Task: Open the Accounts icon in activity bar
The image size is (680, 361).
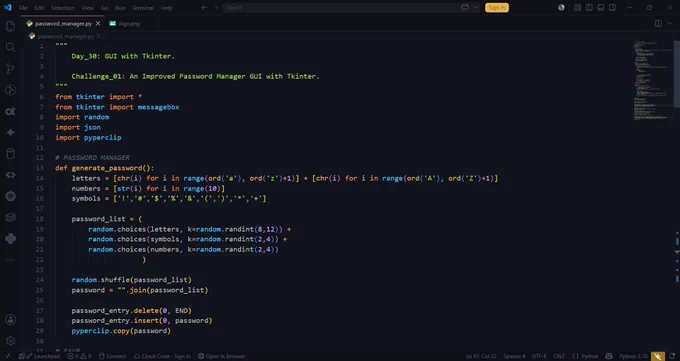Action: point(10,320)
